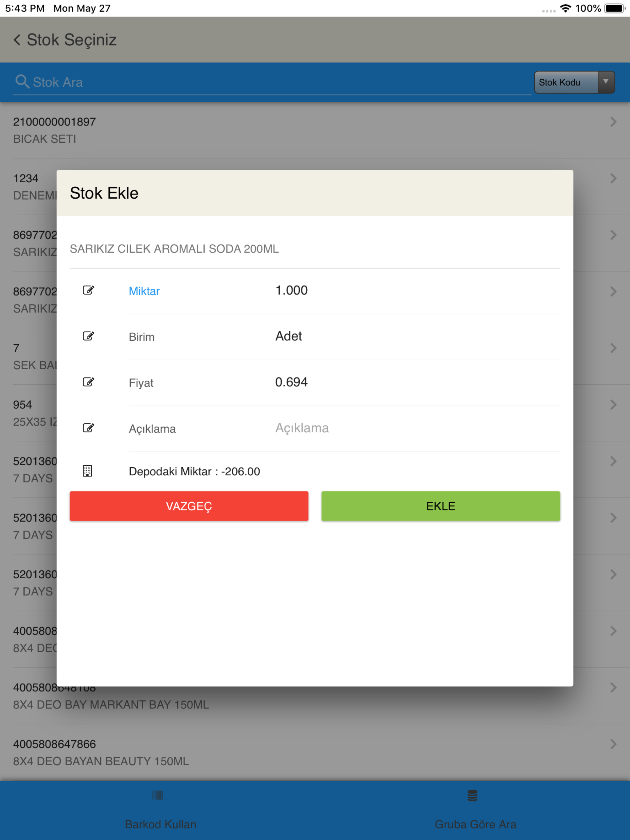Image resolution: width=630 pixels, height=840 pixels.
Task: Open the 8X4 DEO BAYAN BEAUTY chevron
Action: pyautogui.click(x=613, y=744)
